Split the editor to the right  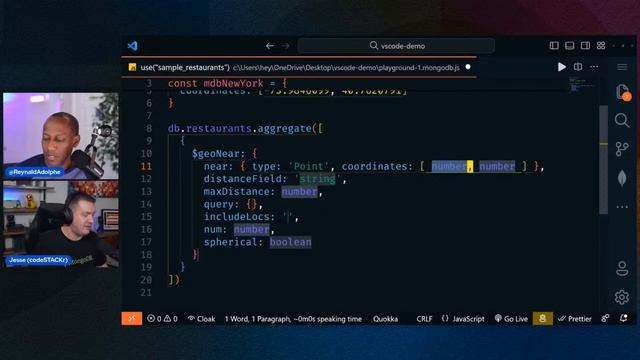(x=578, y=67)
